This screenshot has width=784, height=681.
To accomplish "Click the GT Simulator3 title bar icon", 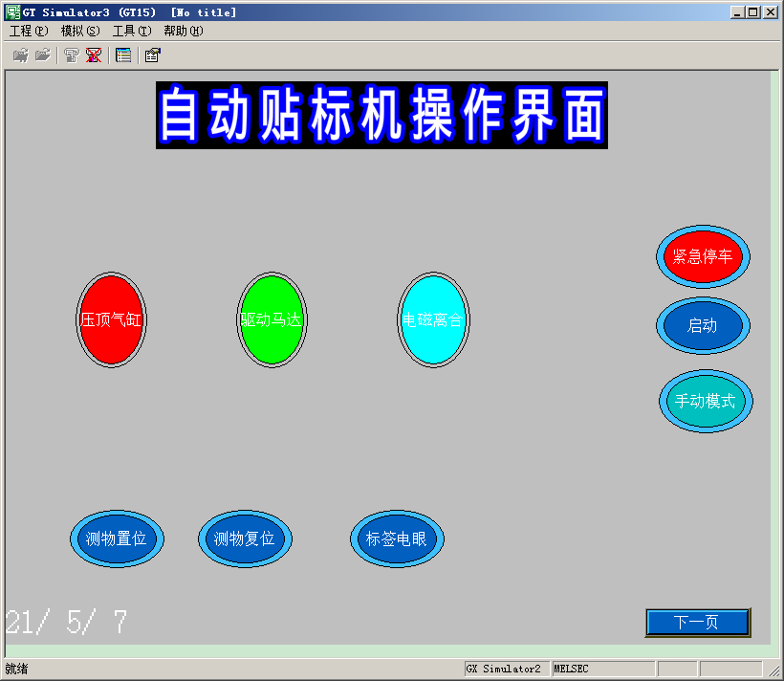I will pyautogui.click(x=13, y=12).
